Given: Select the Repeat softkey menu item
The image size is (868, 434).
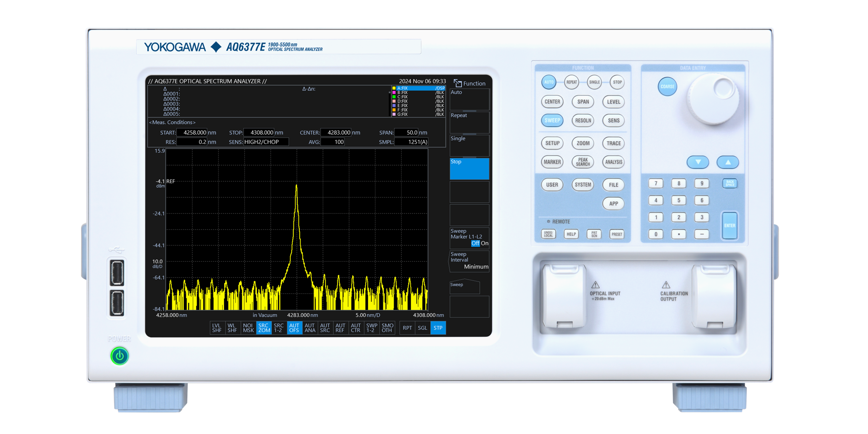Looking at the screenshot, I should click(x=469, y=122).
